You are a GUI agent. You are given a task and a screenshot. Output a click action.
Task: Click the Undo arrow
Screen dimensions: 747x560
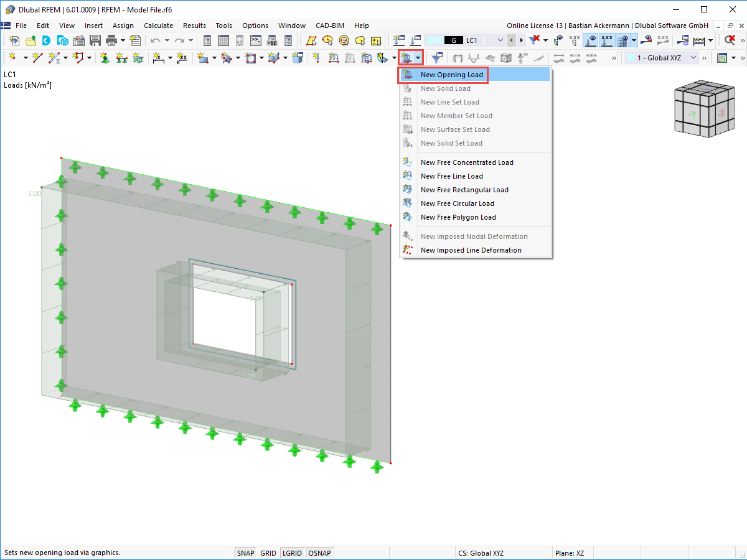[155, 40]
